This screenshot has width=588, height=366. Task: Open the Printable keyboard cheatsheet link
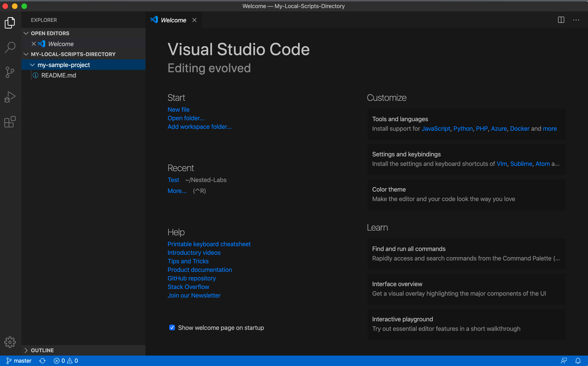209,244
